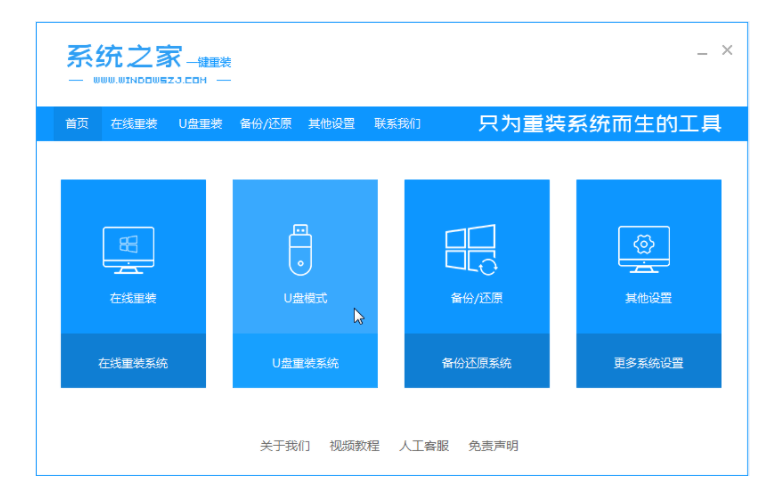This screenshot has height=487, width=765.
Task: Select the U盘重装 navigation tab
Action: click(200, 124)
